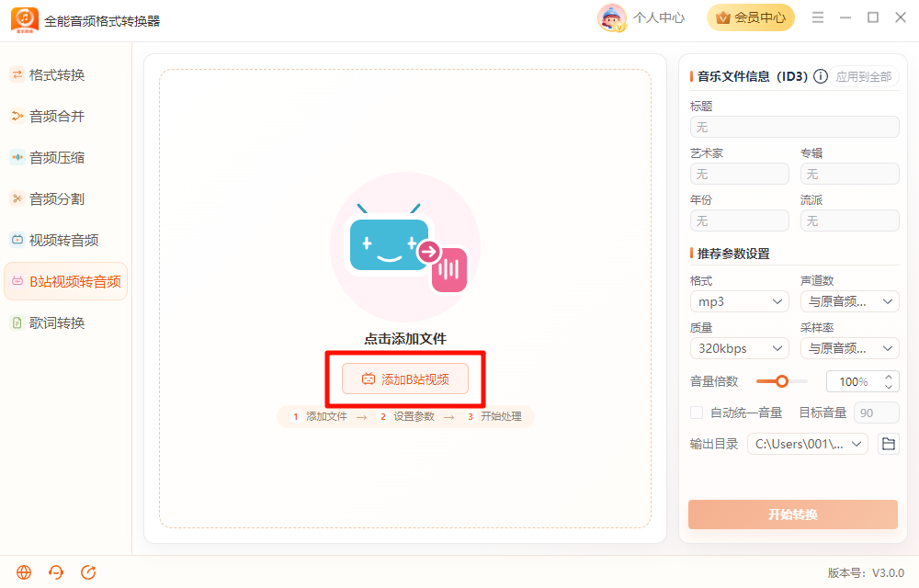Click the Bilibili TV illustration
The height and width of the screenshot is (588, 919).
coord(405,246)
